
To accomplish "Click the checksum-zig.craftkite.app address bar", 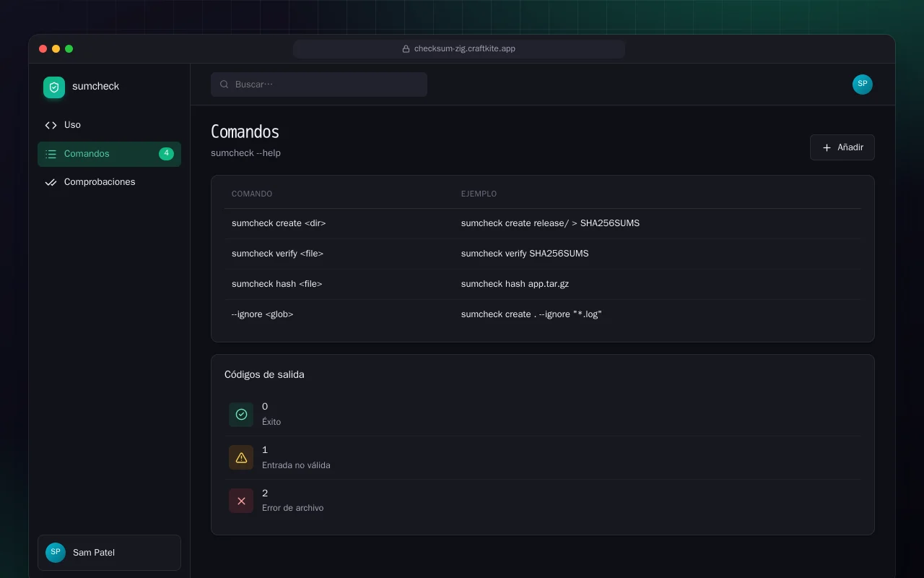I will [459, 49].
